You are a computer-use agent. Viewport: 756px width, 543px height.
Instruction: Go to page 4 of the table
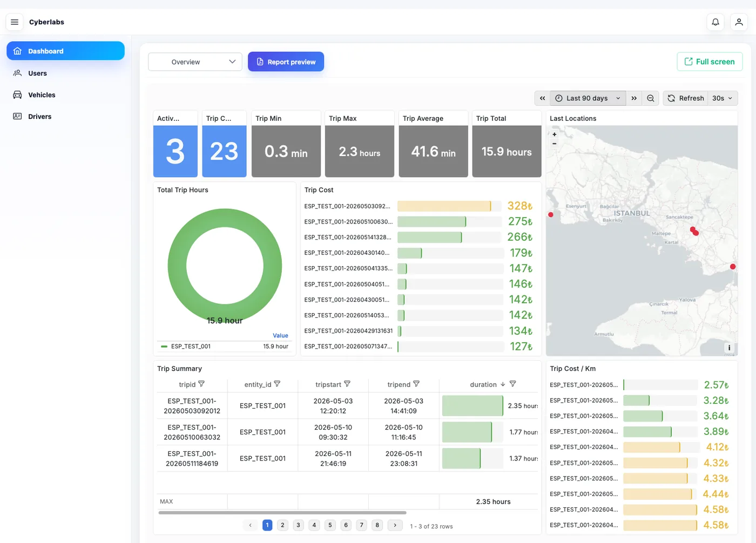coord(314,525)
